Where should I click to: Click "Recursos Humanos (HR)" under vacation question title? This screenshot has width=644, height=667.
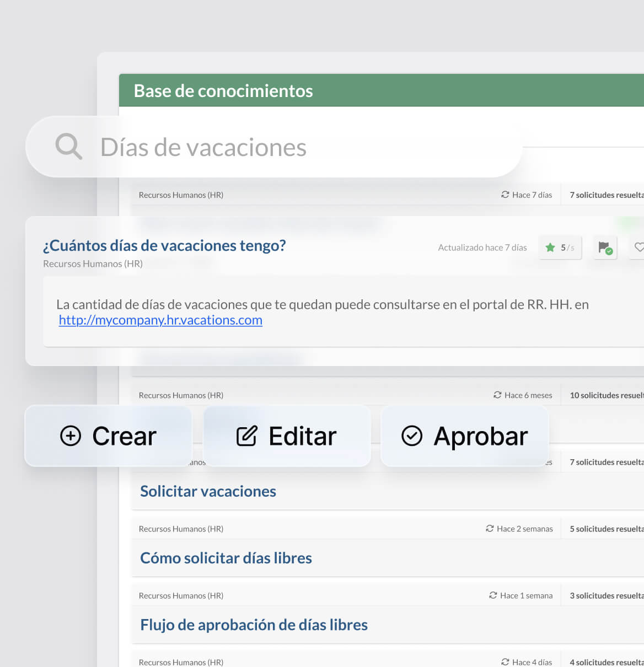pyautogui.click(x=93, y=263)
